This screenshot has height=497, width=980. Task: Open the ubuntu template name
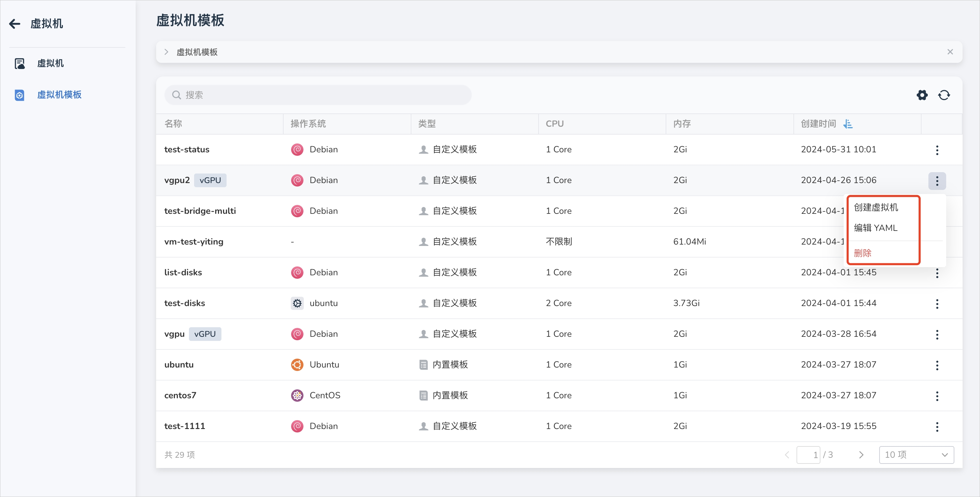click(179, 365)
